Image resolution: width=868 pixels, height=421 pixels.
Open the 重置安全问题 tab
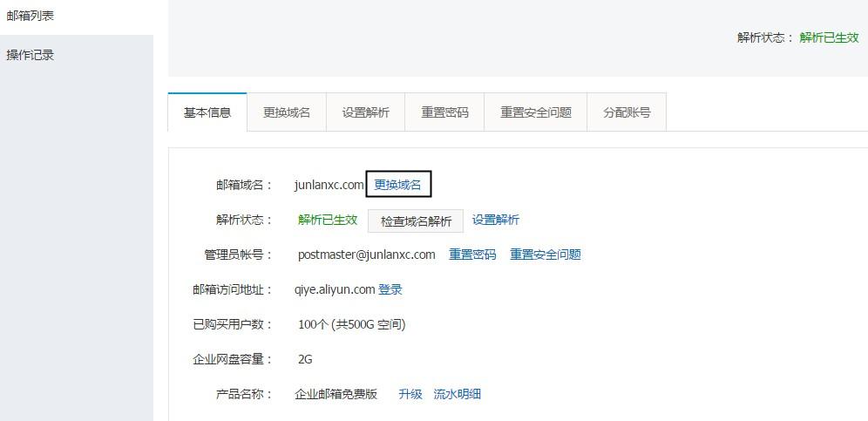(x=535, y=112)
